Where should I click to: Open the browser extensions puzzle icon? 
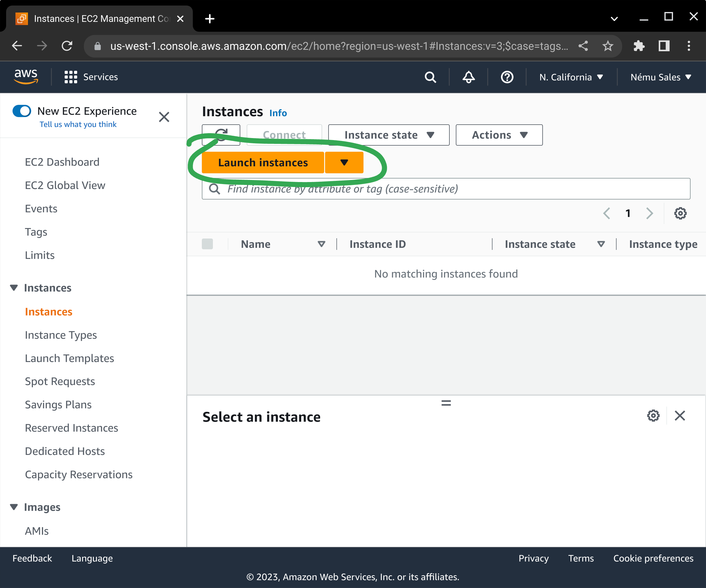639,46
